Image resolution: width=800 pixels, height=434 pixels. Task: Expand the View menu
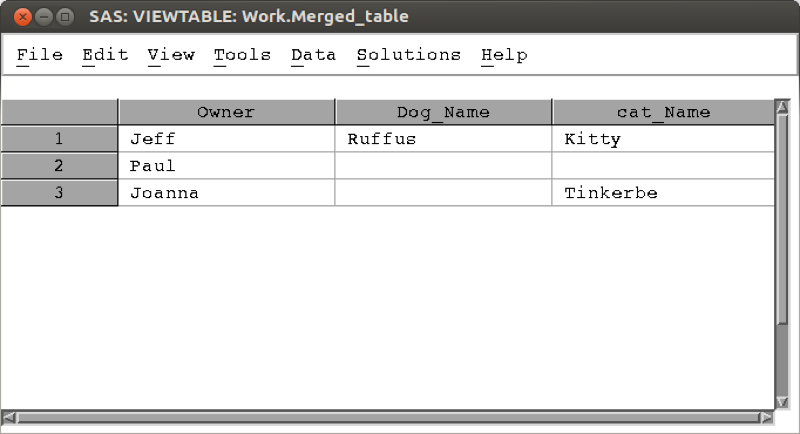pos(171,55)
